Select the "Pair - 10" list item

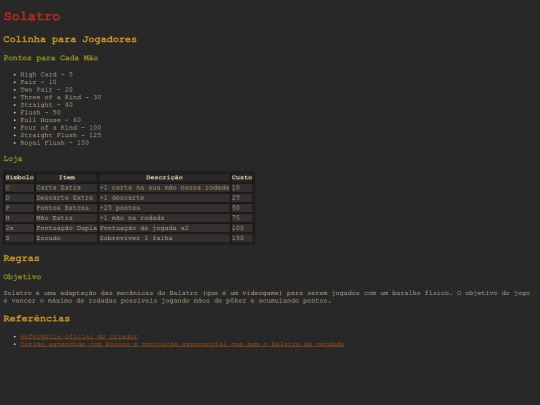[38, 82]
